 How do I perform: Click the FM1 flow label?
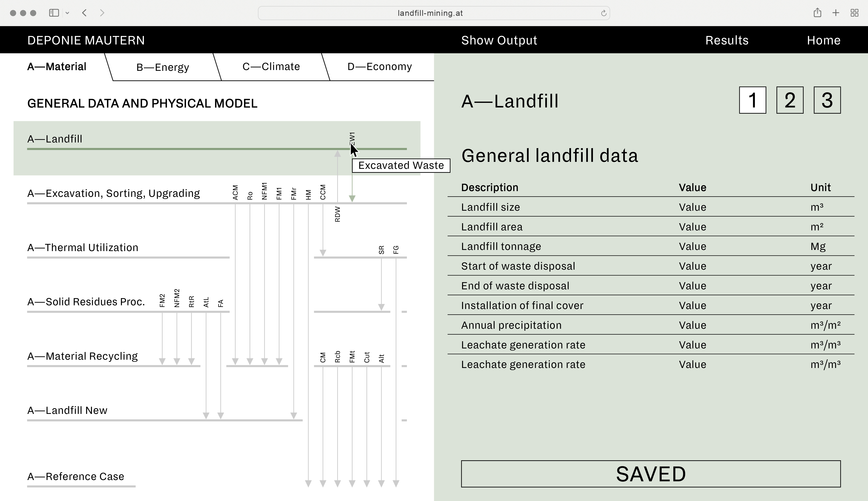[279, 193]
